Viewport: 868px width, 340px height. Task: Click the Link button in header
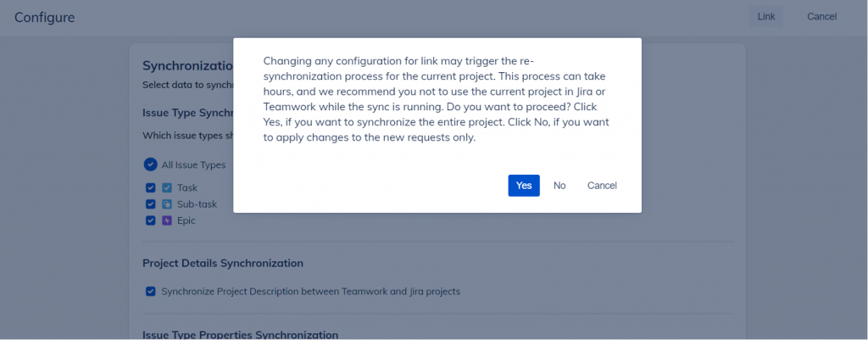pos(765,17)
